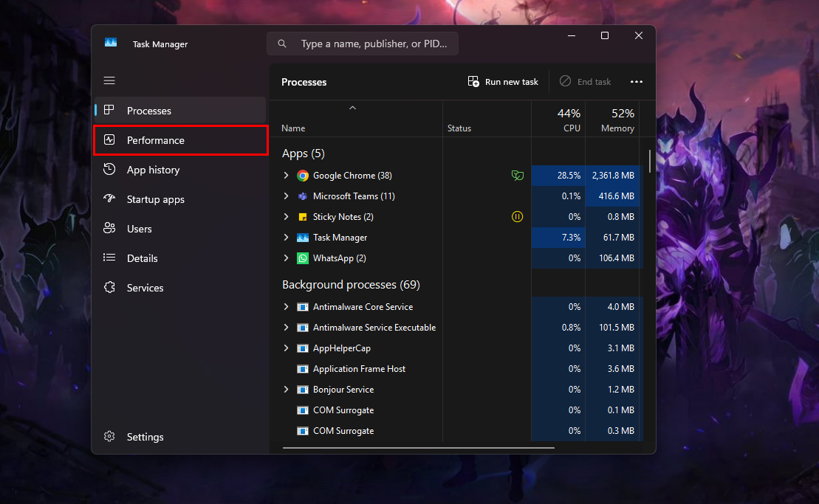Expand the Microsoft Teams (11) group
Viewport: 819px width, 504px height.
pos(286,196)
